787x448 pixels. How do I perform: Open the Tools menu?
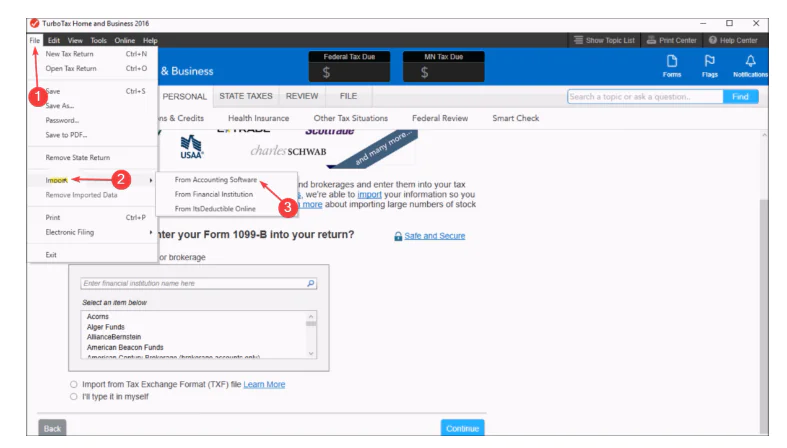click(98, 40)
